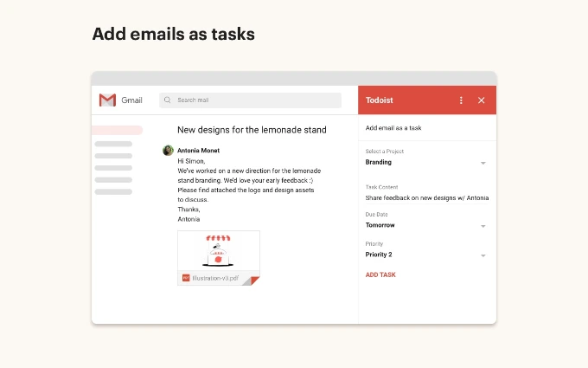Click the Gmail wordmark text
This screenshot has width=588, height=368.
click(131, 100)
